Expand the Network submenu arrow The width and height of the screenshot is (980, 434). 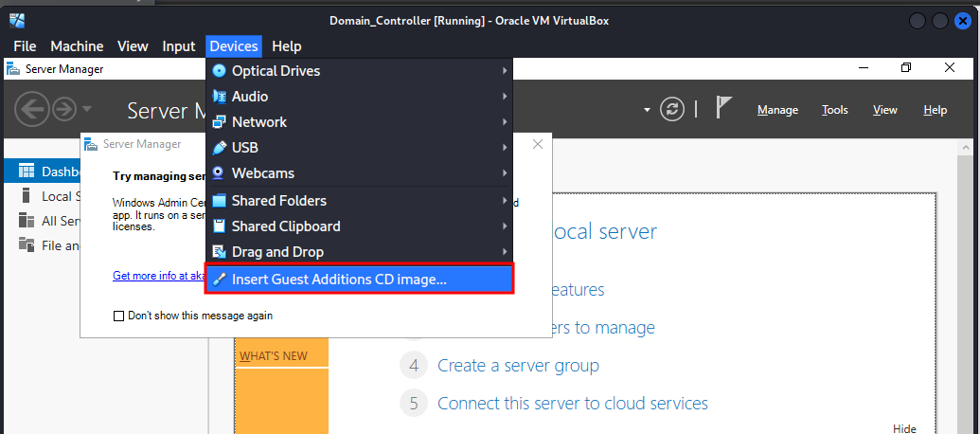coord(505,122)
